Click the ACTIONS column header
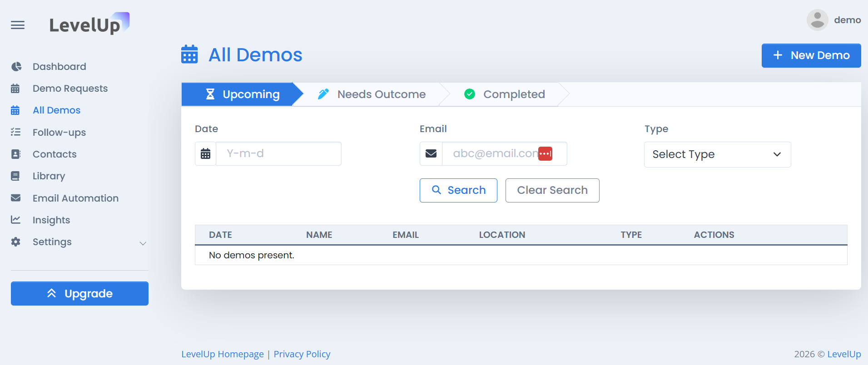The height and width of the screenshot is (365, 868). point(714,235)
